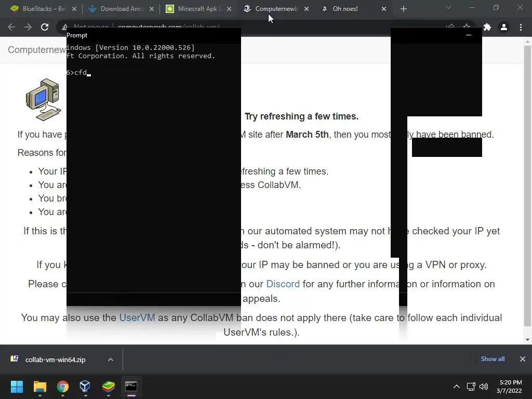Click the Not secure warning icon

[x=64, y=28]
